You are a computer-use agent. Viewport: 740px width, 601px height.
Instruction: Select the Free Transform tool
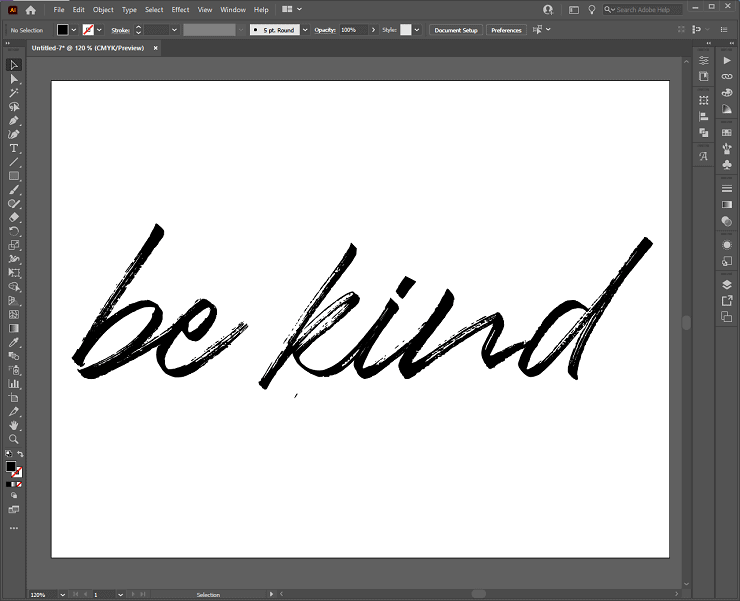point(14,273)
